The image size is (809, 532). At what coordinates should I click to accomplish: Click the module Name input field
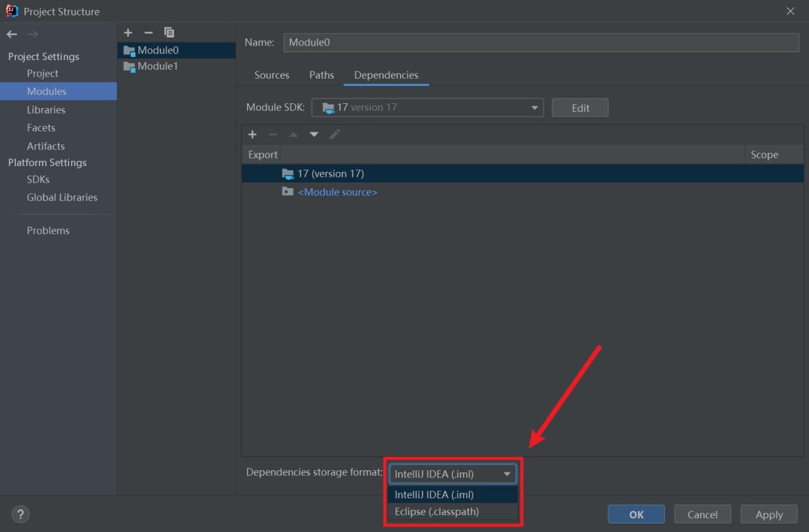pos(541,43)
